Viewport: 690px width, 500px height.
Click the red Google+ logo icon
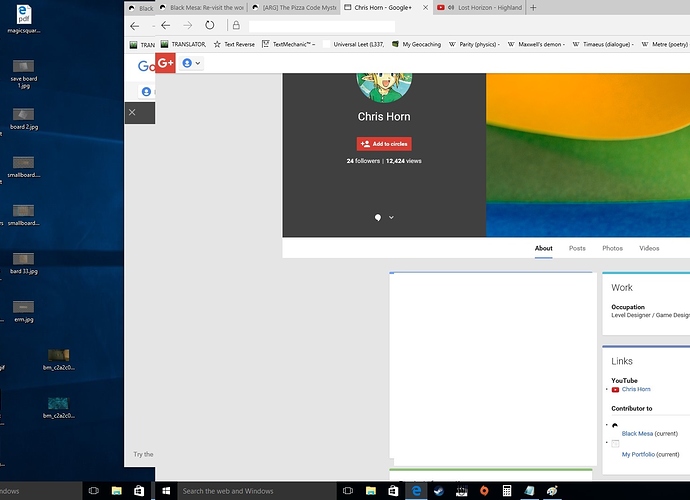tap(166, 62)
